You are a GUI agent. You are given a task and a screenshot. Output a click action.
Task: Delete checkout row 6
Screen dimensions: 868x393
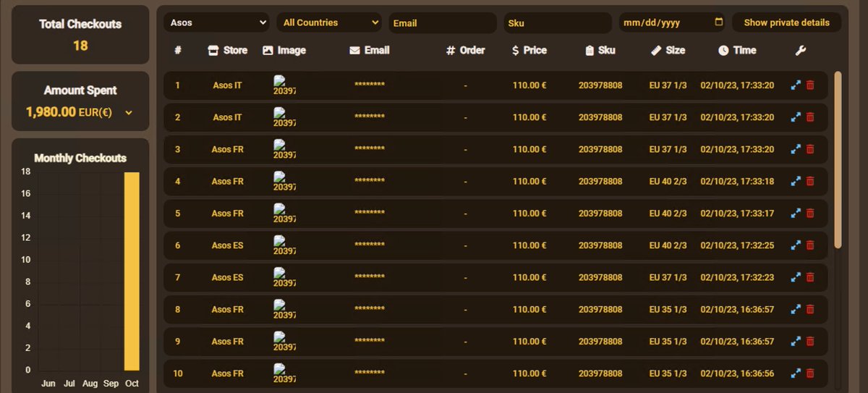click(810, 245)
